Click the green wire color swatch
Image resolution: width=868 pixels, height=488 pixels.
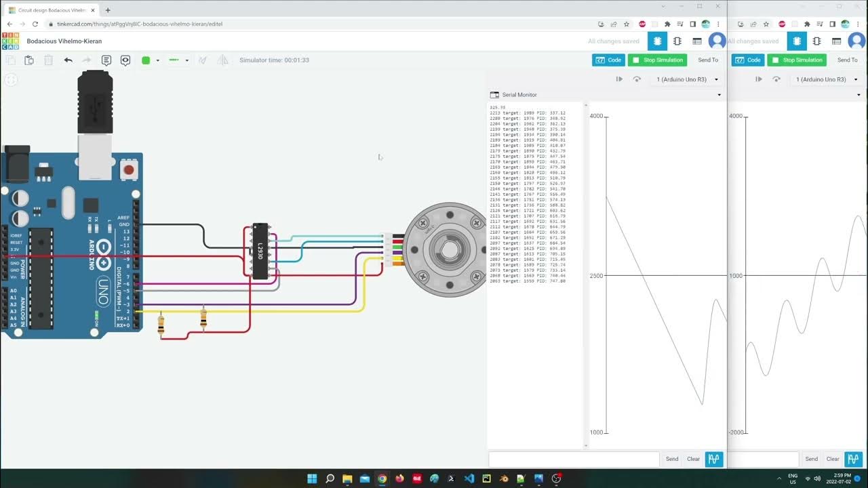tap(146, 60)
